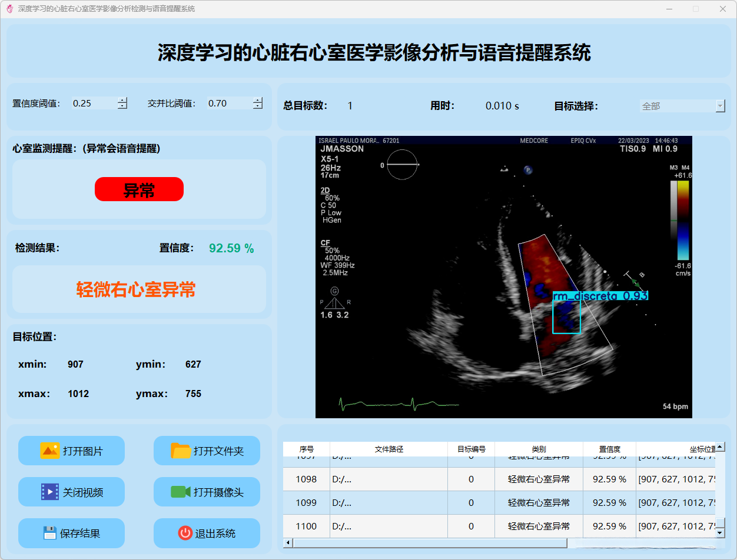The height and width of the screenshot is (560, 737).
Task: Close the application window
Action: [723, 9]
